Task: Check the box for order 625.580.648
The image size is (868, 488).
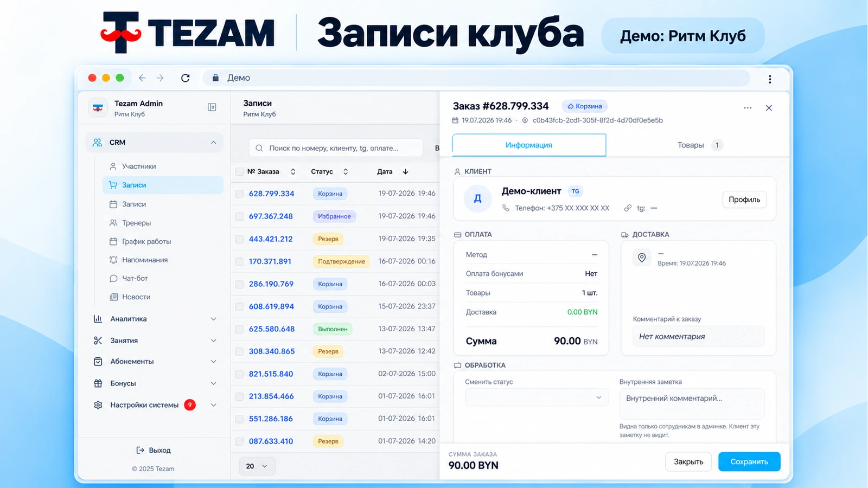Action: [x=239, y=329]
